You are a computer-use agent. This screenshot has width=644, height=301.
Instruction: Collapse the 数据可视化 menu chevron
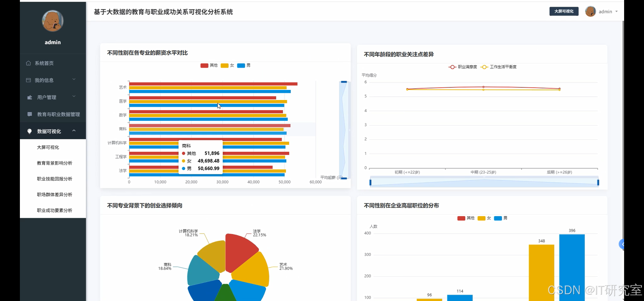pos(74,131)
